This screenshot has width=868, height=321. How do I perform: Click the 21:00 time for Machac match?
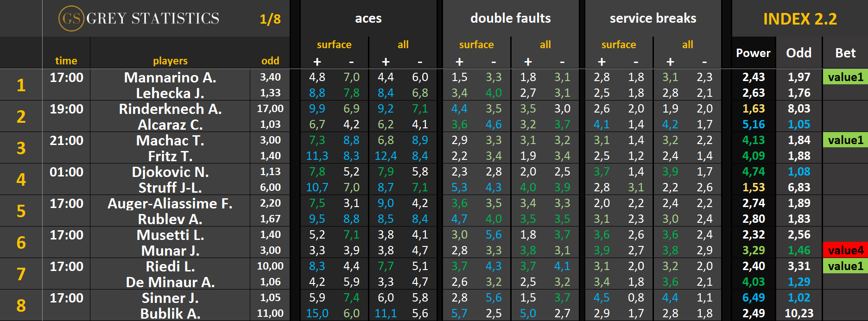pyautogui.click(x=66, y=140)
